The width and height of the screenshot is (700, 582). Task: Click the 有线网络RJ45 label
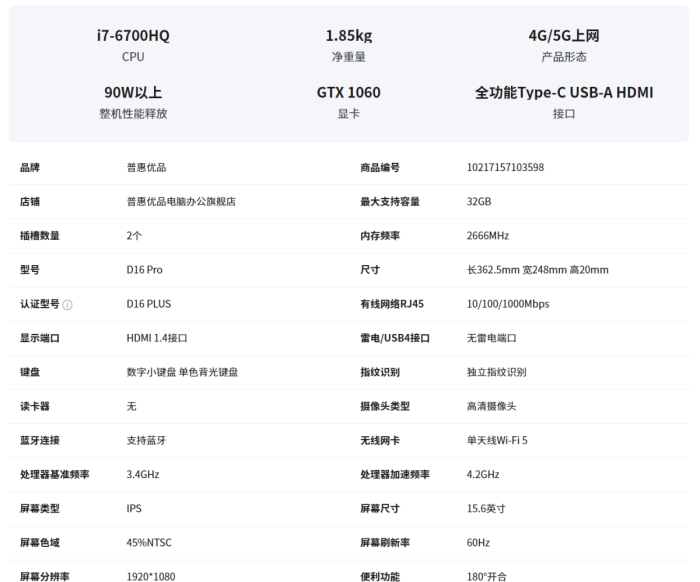(392, 304)
